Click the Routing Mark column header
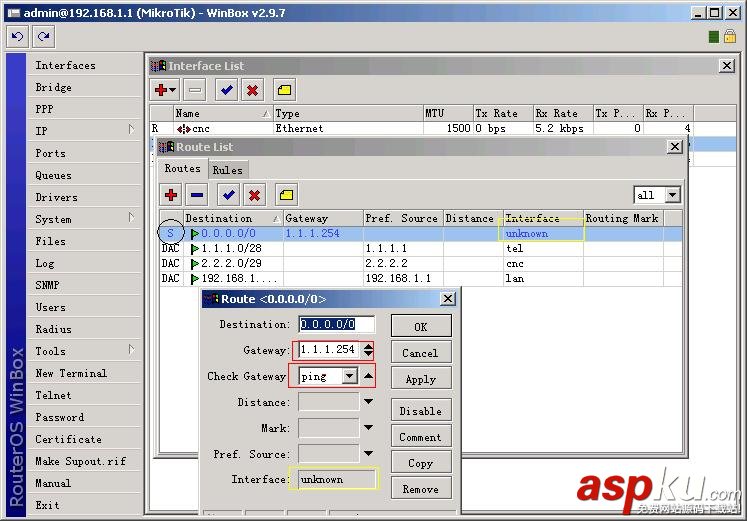Viewport: 747px width, 521px height. click(623, 218)
